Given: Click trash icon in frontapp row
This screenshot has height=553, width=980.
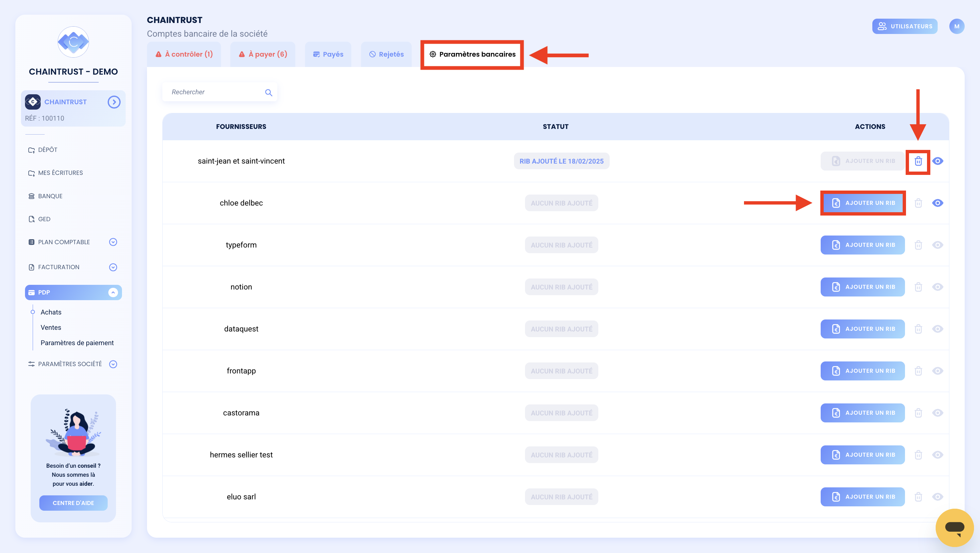Looking at the screenshot, I should [x=918, y=371].
